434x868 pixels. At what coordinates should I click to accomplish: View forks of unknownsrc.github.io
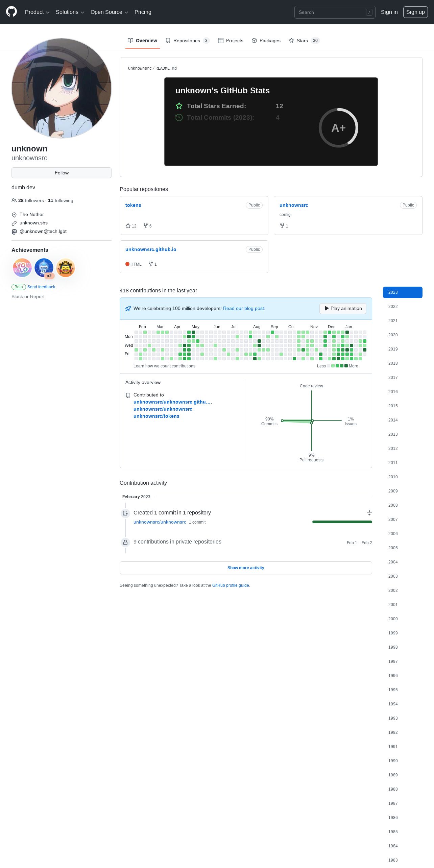coord(153,264)
